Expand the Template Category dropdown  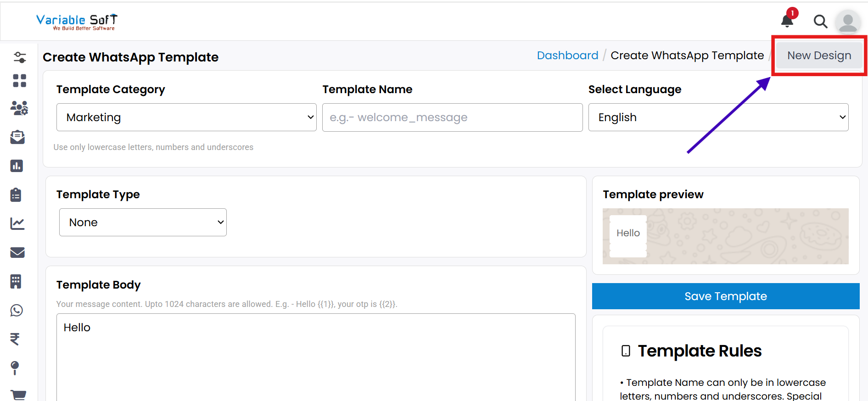point(186,117)
